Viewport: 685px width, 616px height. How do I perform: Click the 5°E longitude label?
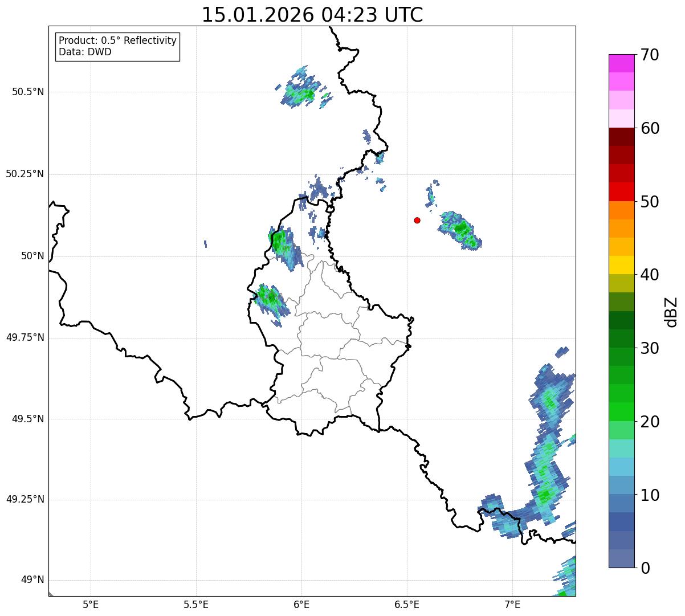[91, 604]
